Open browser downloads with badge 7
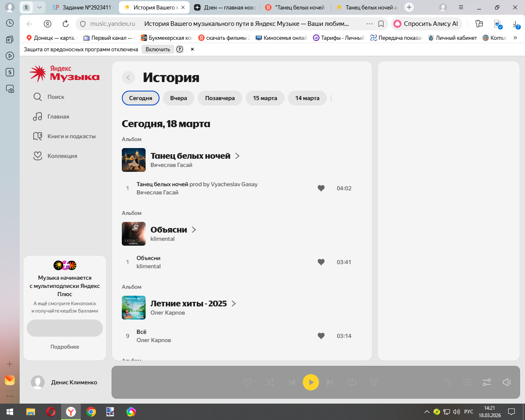The image size is (525, 420). (516, 24)
